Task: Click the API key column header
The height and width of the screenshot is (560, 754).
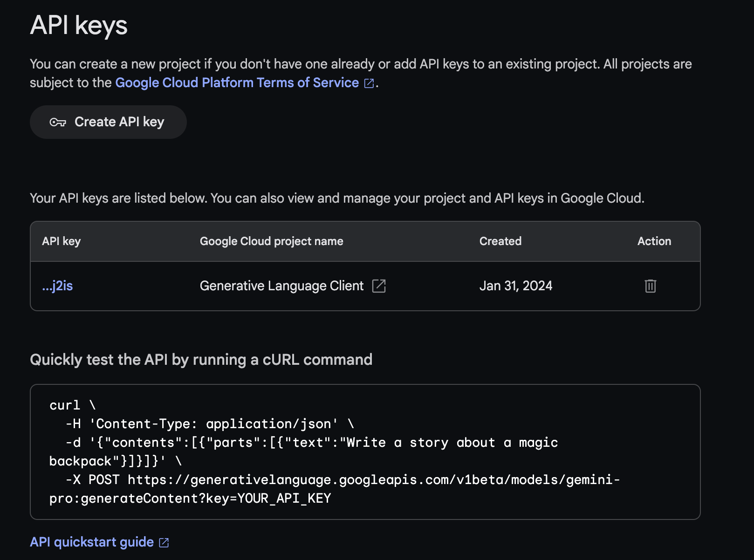Action: [x=61, y=241]
